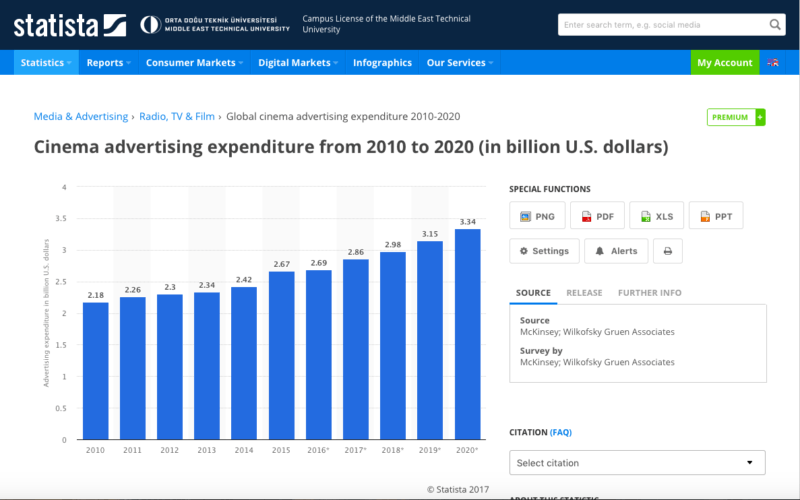
Task: Expand the Consumer Markets menu
Action: tap(195, 62)
